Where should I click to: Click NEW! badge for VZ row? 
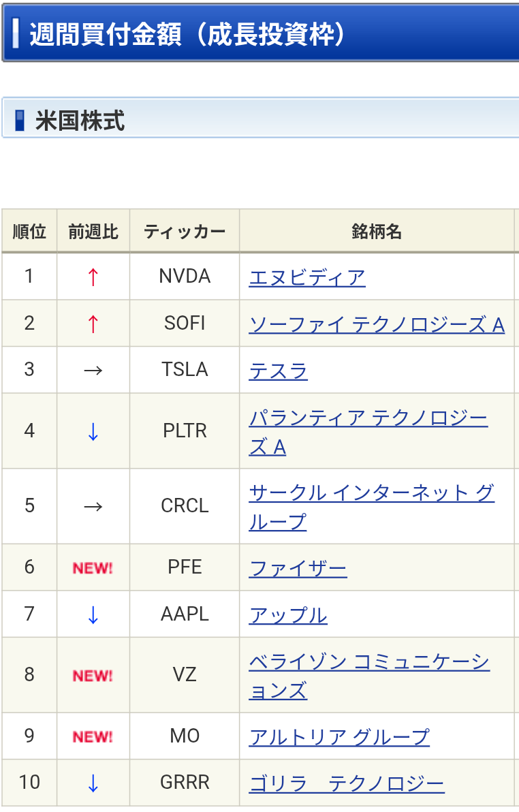(93, 676)
